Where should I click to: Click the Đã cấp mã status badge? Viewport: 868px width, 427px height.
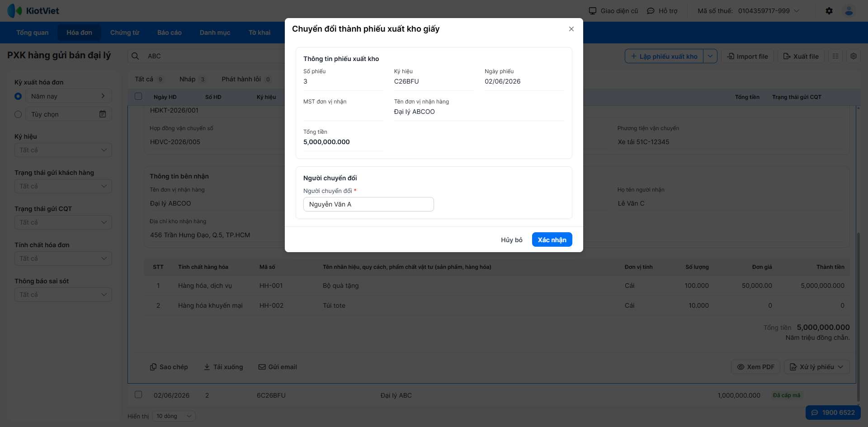tap(787, 395)
